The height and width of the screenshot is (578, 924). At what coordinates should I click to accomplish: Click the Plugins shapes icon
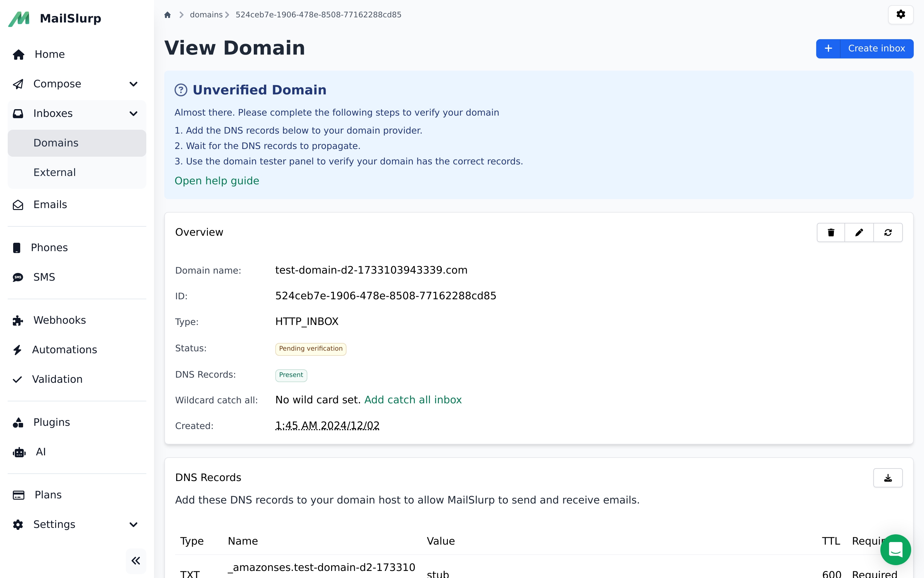point(18,422)
